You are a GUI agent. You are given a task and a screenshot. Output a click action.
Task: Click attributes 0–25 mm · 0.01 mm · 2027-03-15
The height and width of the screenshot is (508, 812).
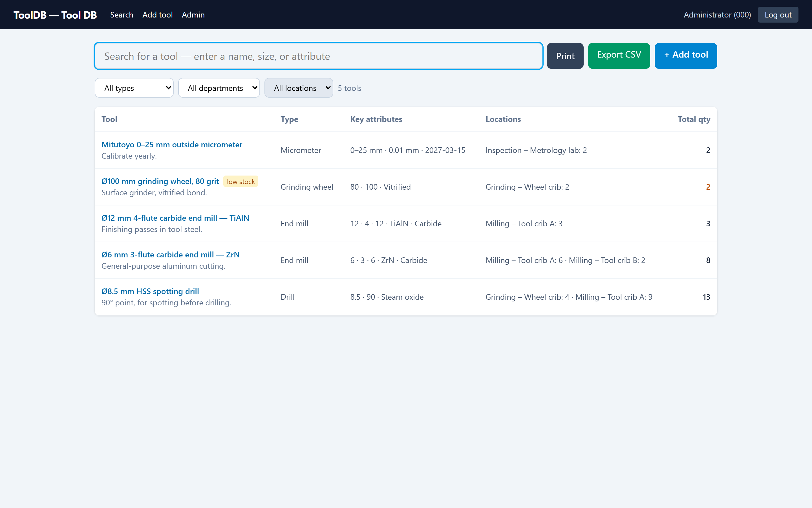point(408,150)
